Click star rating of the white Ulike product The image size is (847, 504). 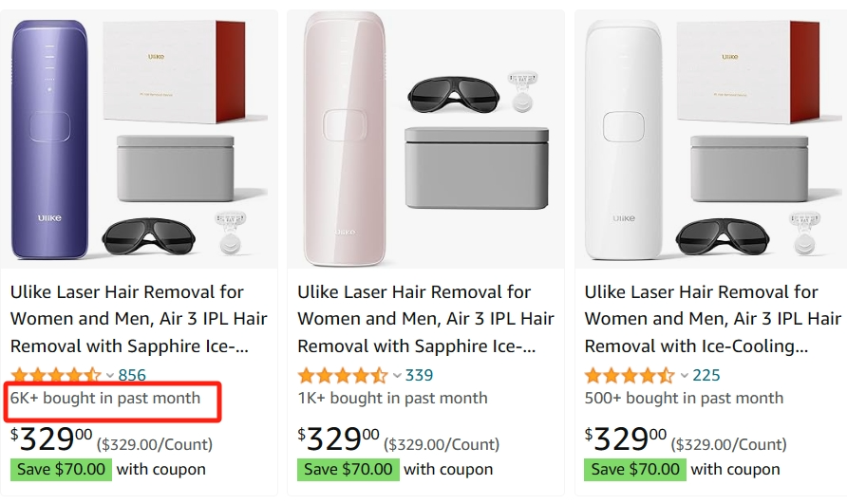click(629, 376)
